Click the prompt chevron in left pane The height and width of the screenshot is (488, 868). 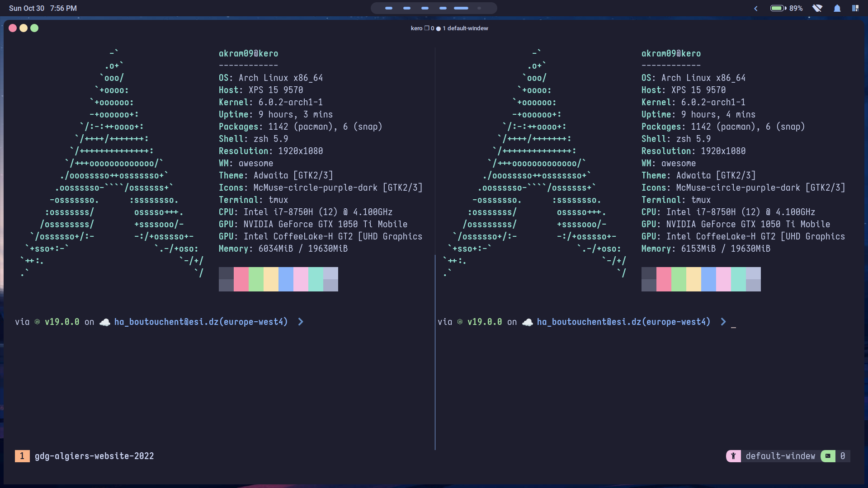point(301,322)
